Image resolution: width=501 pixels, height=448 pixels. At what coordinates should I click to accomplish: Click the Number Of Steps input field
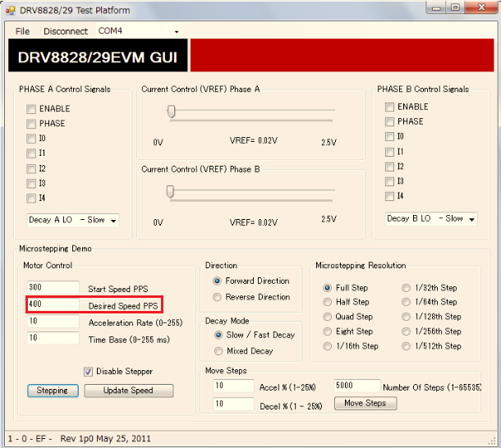point(357,386)
